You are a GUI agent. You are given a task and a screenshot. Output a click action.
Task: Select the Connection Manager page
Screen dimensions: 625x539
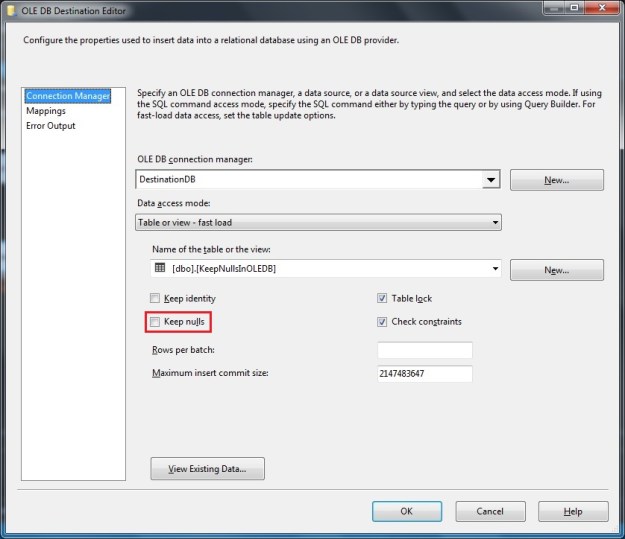68,96
